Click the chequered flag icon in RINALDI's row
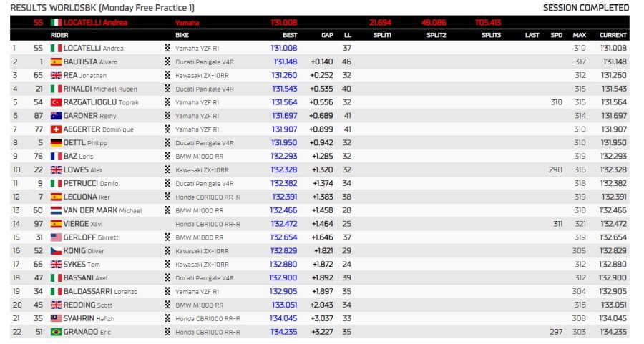This screenshot has width=644, height=344. pyautogui.click(x=167, y=89)
